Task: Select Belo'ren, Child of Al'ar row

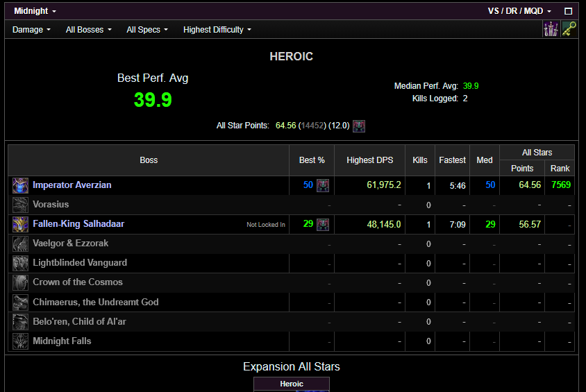Action: coord(291,321)
